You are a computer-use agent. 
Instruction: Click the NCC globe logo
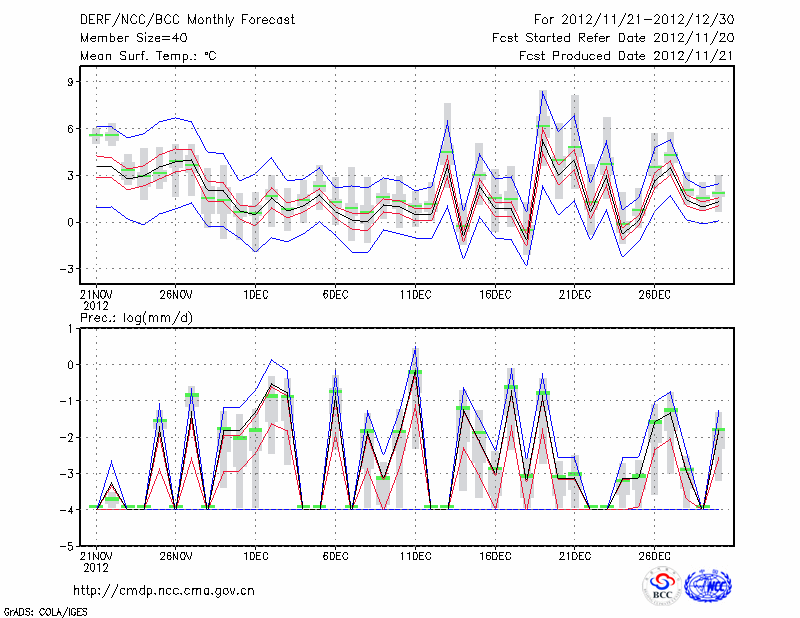coord(707,586)
